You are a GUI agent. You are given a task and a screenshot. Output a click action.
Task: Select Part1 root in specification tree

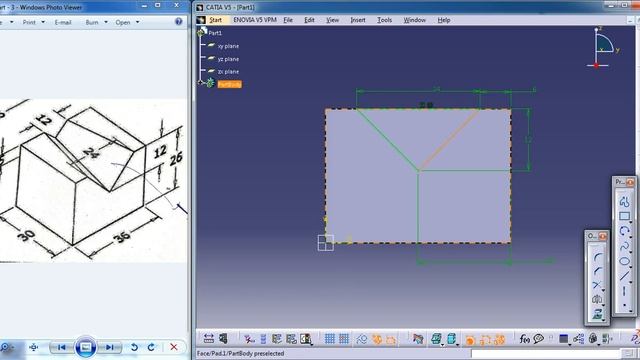215,33
